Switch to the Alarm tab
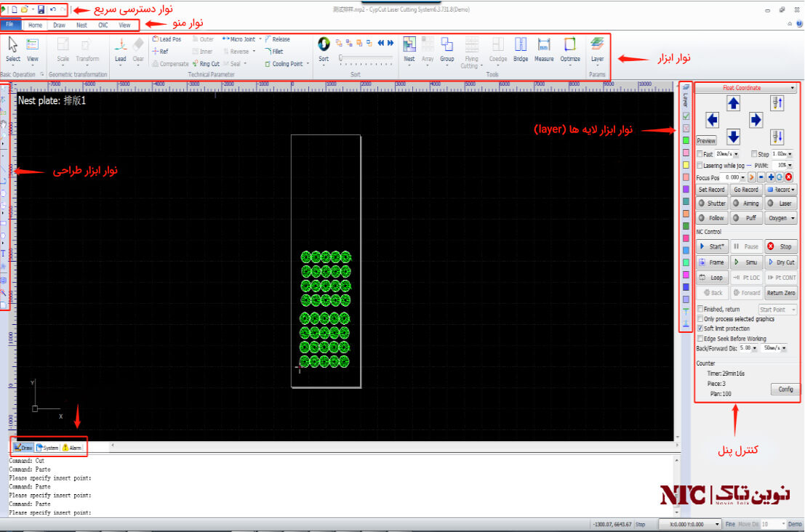 click(72, 448)
